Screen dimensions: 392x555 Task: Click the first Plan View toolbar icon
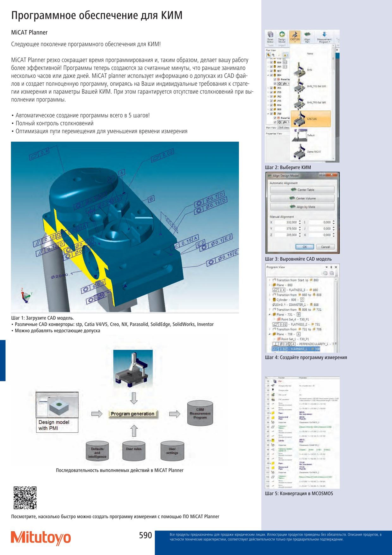pos(268,55)
